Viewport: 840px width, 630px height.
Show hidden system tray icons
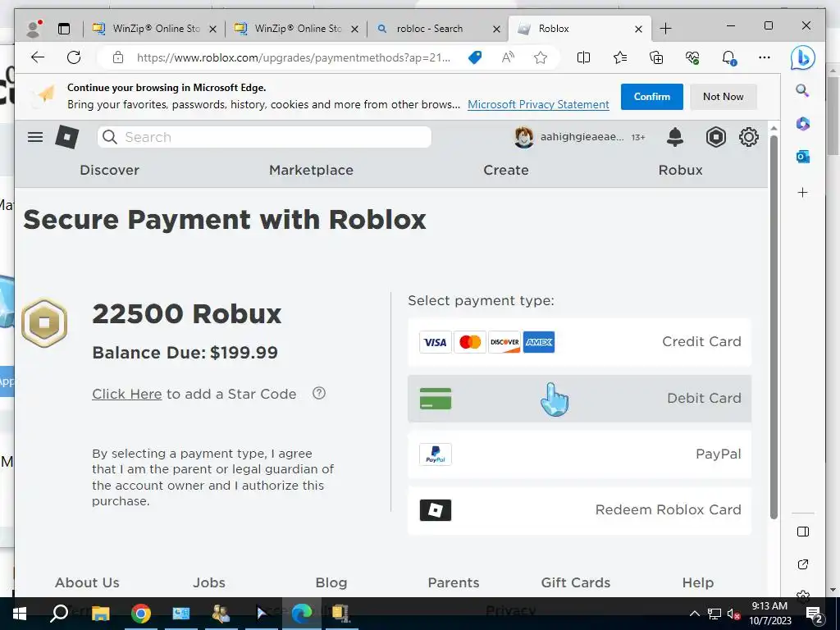(x=694, y=614)
